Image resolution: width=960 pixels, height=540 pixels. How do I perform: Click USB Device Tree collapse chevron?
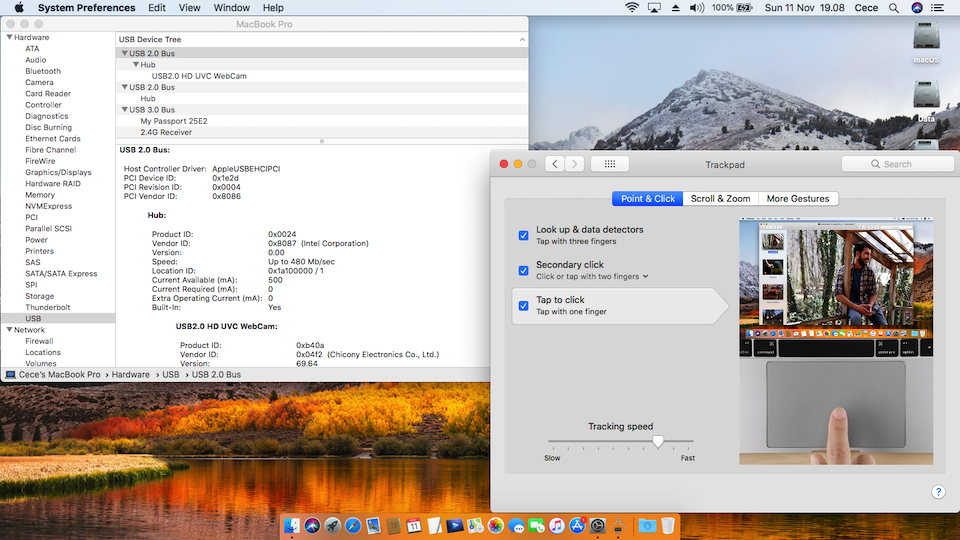point(522,39)
